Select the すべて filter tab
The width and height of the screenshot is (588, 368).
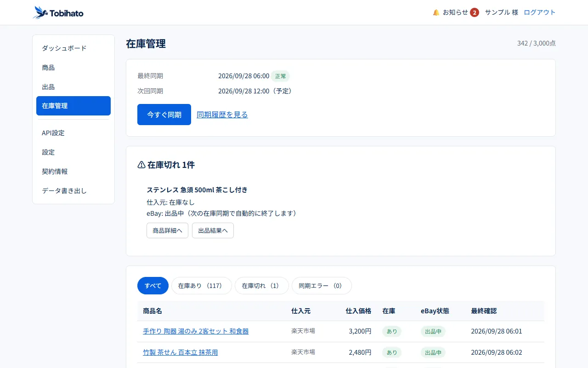pyautogui.click(x=153, y=286)
